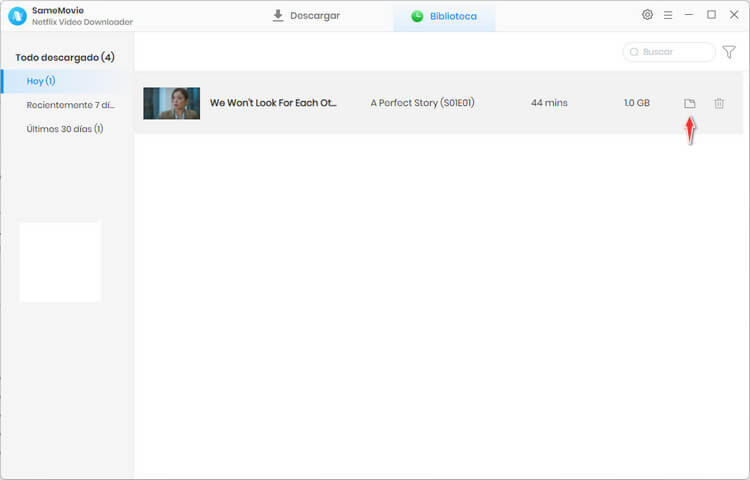Maximize the SameMovie window
750x480 pixels.
click(x=711, y=15)
